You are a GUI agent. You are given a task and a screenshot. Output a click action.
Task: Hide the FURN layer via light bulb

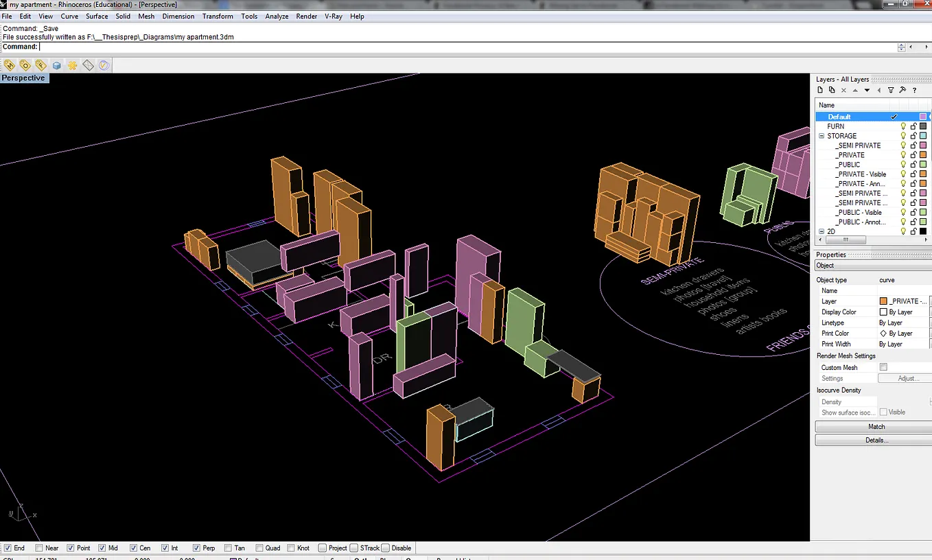click(903, 126)
